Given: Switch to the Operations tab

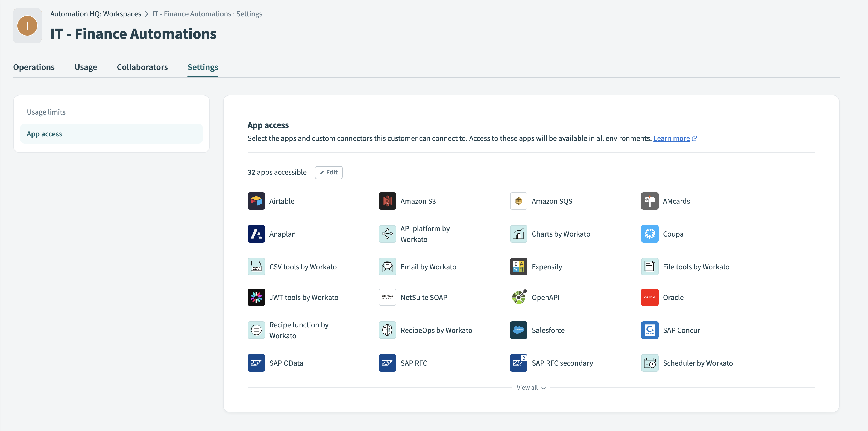Looking at the screenshot, I should [x=34, y=67].
